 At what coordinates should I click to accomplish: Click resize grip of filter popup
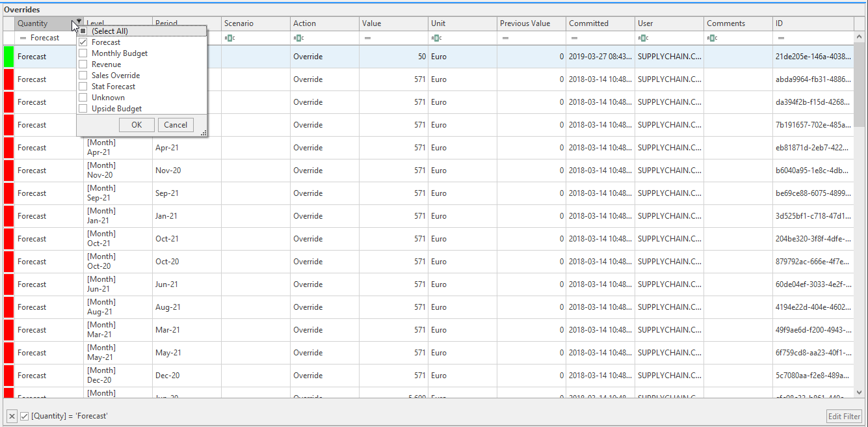pyautogui.click(x=203, y=133)
